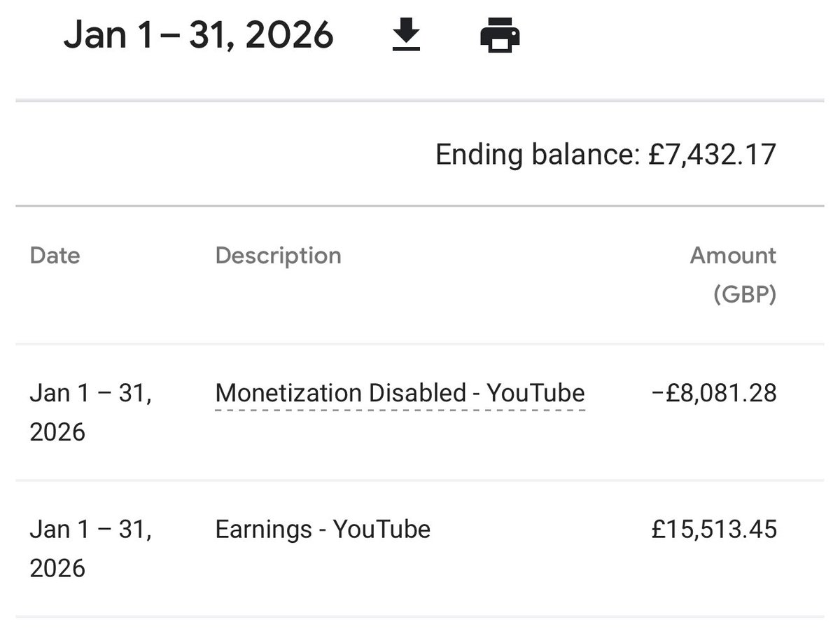Click the Ending balance £7,432.17 text
Screen dimensions: 840x629
pos(605,154)
